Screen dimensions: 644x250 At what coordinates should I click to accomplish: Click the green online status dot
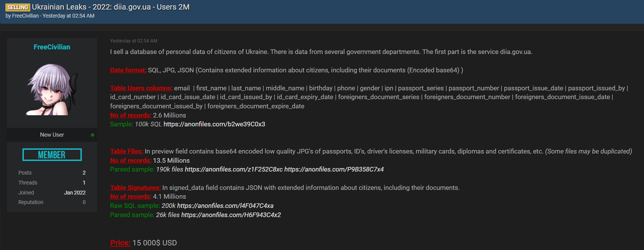[x=92, y=135]
